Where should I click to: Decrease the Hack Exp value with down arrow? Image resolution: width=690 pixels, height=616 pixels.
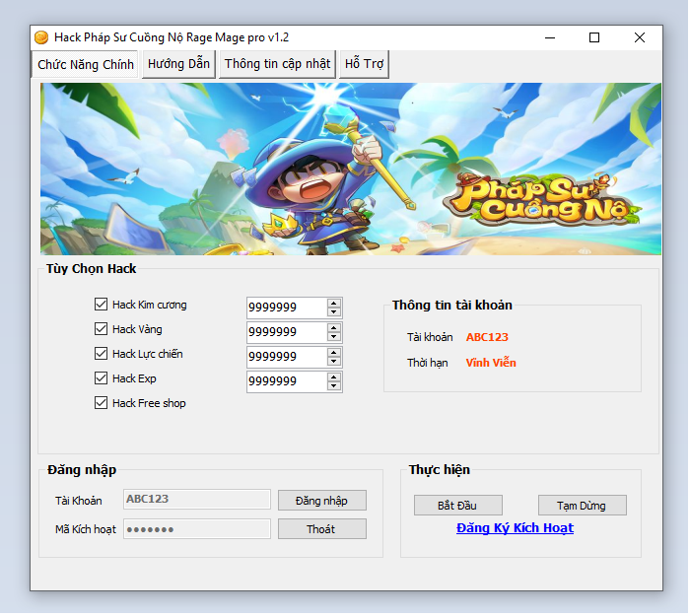pos(334,386)
